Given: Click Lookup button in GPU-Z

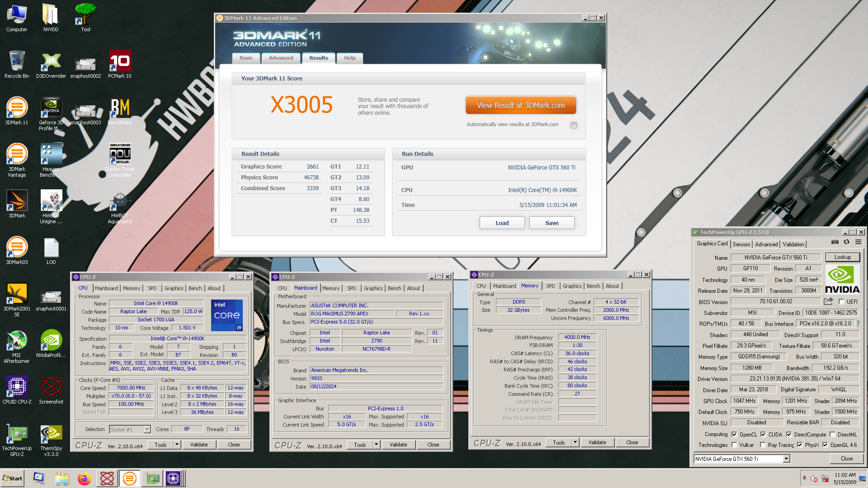Looking at the screenshot, I should click(x=843, y=257).
